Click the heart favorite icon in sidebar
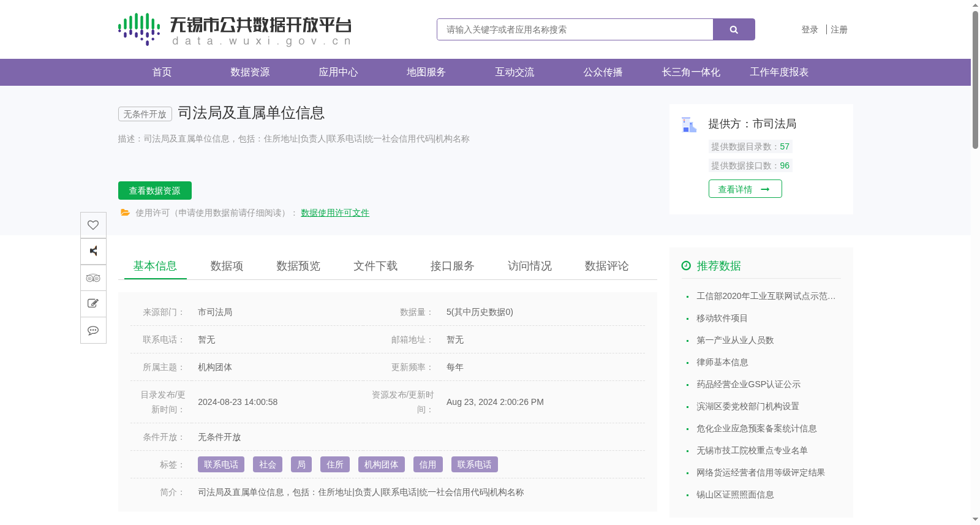 point(93,225)
